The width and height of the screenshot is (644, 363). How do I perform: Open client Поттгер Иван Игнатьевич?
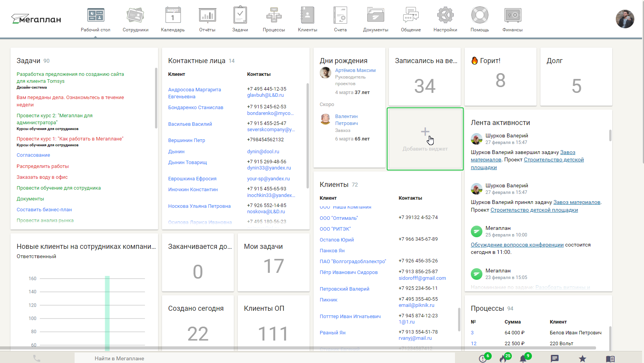[350, 316]
